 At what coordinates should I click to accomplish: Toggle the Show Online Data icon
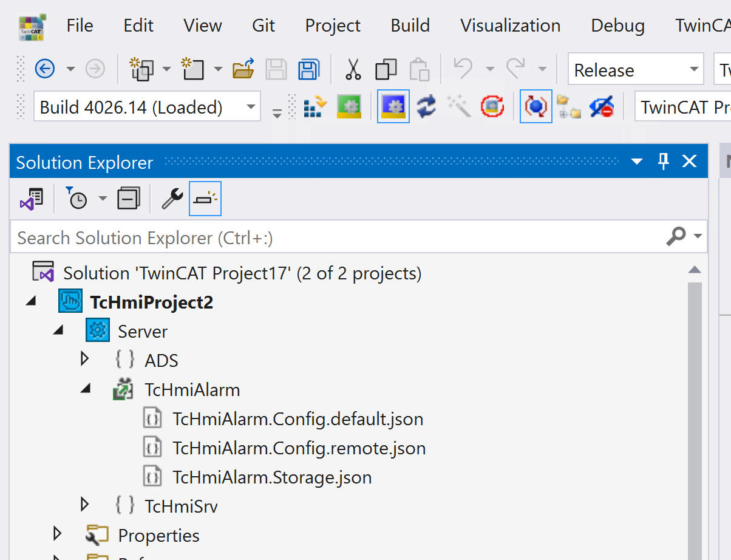pyautogui.click(x=536, y=106)
